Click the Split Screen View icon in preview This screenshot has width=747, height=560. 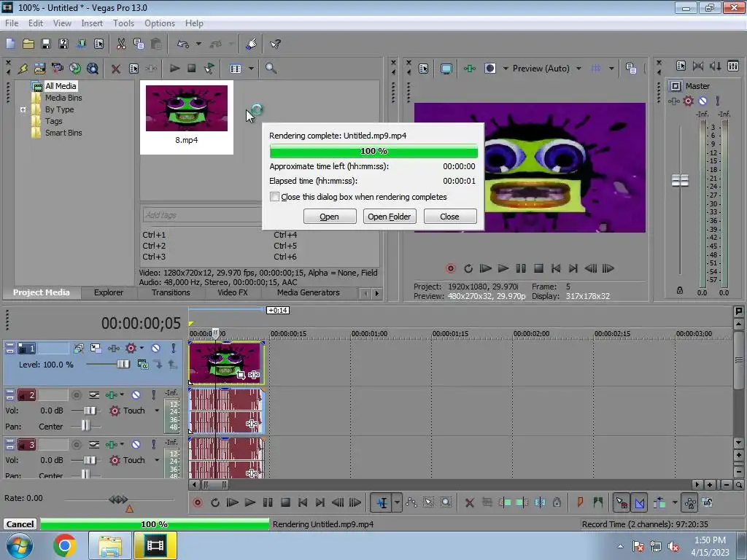489,68
